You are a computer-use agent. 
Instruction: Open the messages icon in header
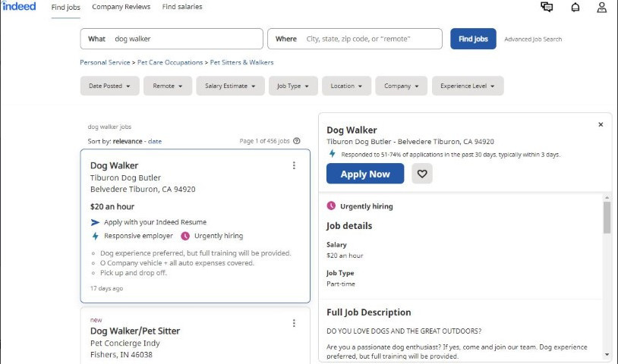(547, 7)
